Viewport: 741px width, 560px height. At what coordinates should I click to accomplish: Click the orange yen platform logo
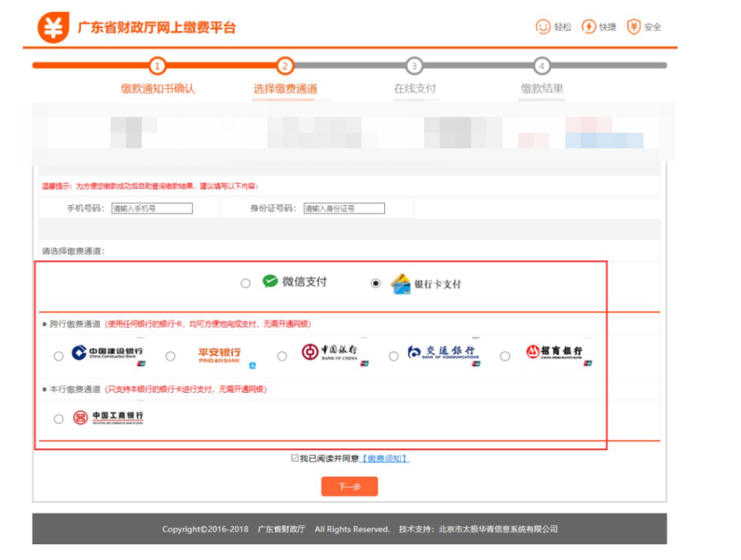click(x=54, y=27)
